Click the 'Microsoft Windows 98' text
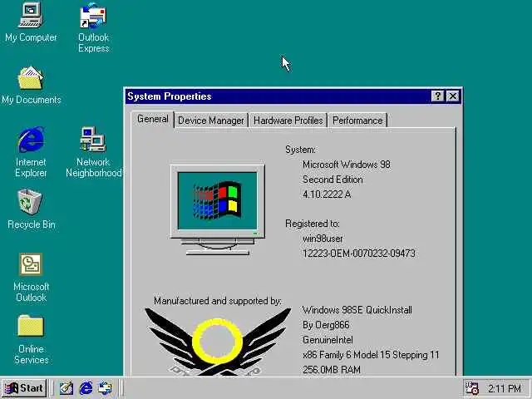 pos(347,165)
